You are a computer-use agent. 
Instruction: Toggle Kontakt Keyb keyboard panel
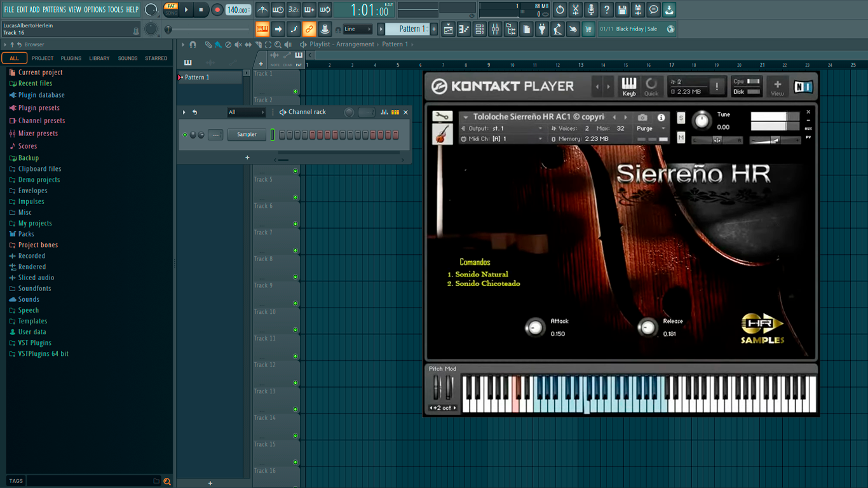tap(628, 86)
